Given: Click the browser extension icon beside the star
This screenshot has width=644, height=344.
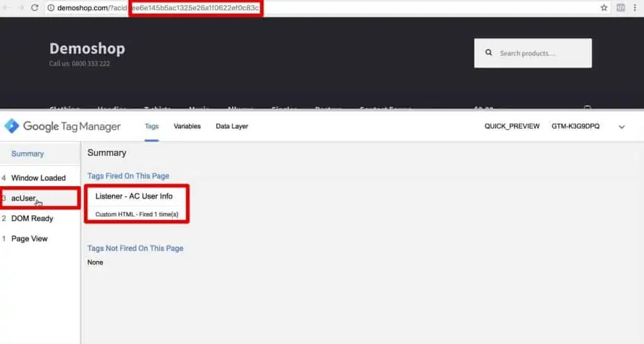Looking at the screenshot, I should coord(621,8).
